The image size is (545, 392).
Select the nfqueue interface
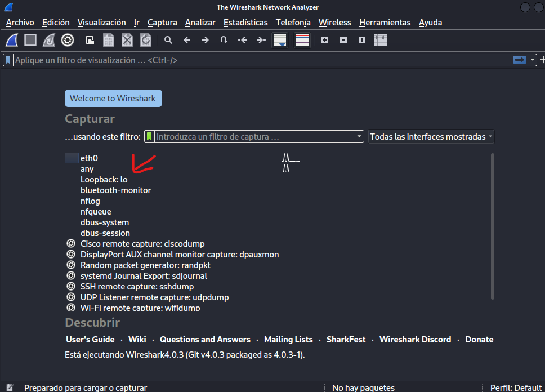[96, 211]
